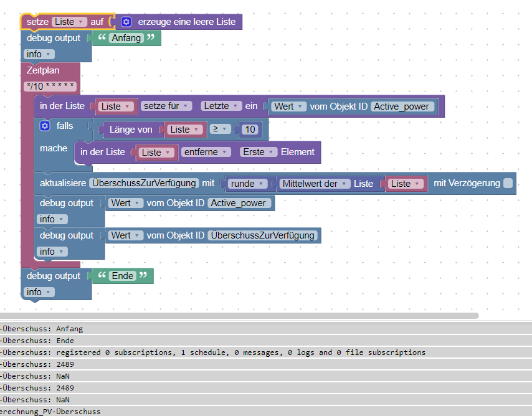532x416 pixels.
Task: Open comparison operator ≥ dropdown
Action: point(220,129)
